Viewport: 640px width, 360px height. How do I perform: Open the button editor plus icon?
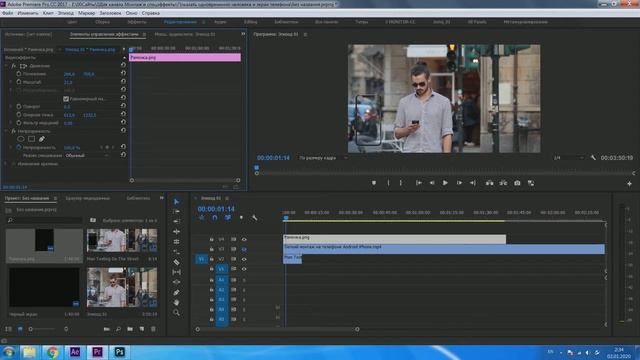pos(629,184)
